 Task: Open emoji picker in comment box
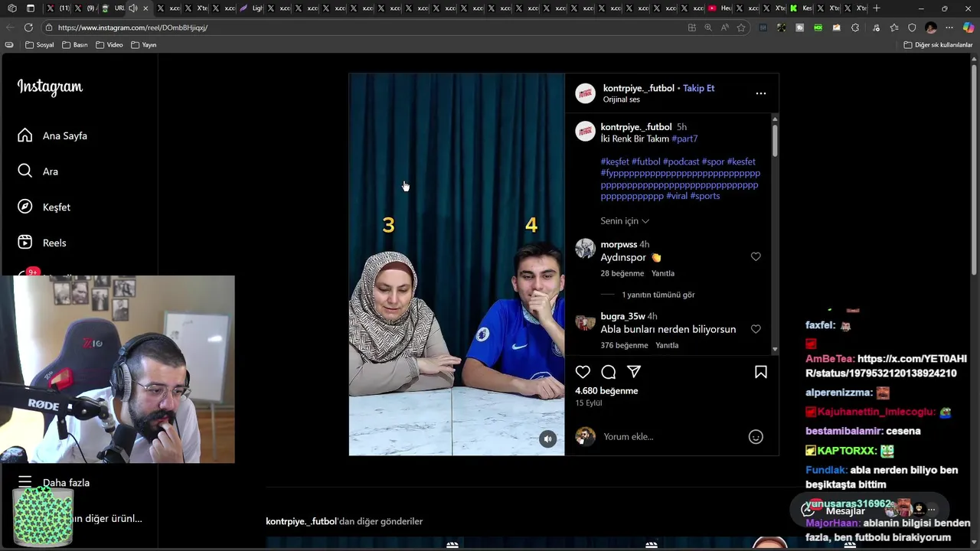[756, 437]
